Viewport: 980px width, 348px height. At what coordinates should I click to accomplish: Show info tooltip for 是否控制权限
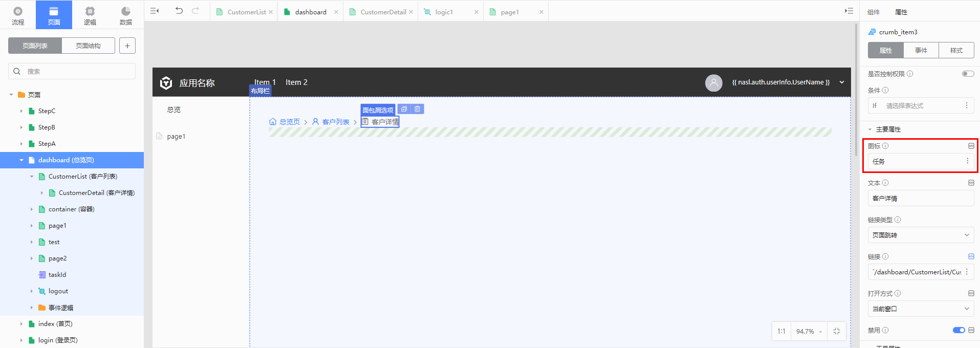point(910,74)
